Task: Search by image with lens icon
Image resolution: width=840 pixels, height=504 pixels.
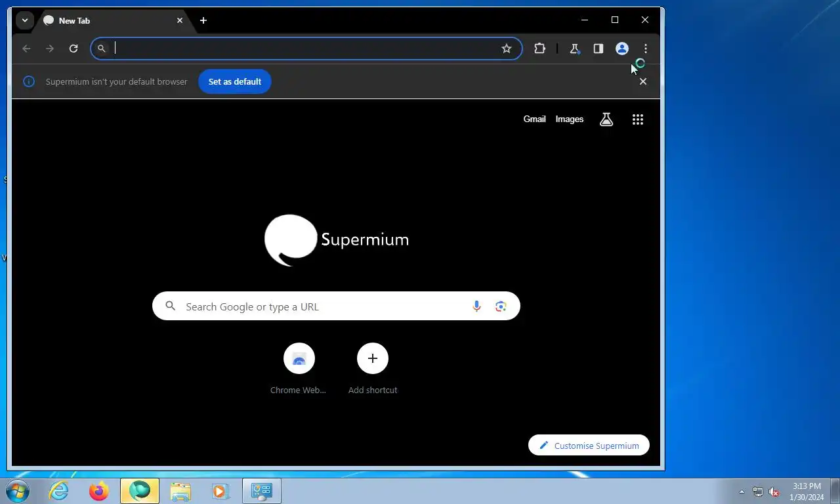Action: coord(501,306)
